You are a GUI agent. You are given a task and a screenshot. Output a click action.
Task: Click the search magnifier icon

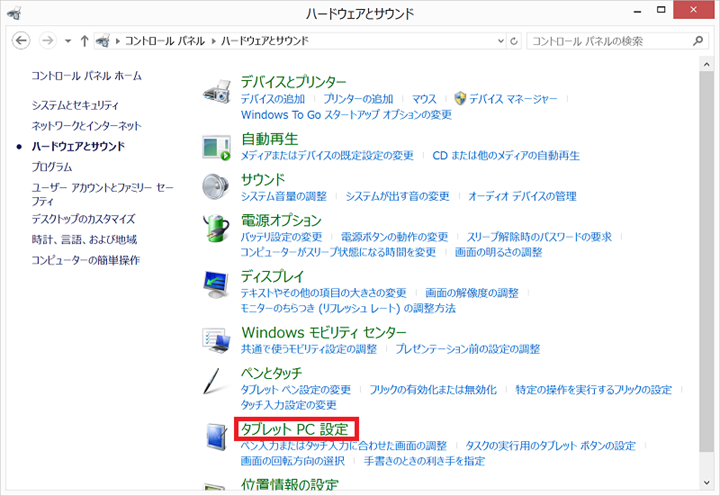click(x=698, y=41)
